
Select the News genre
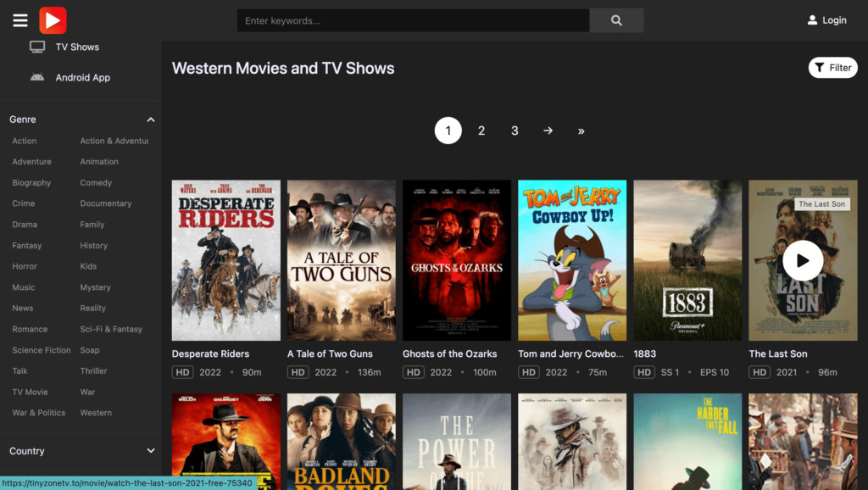[23, 308]
